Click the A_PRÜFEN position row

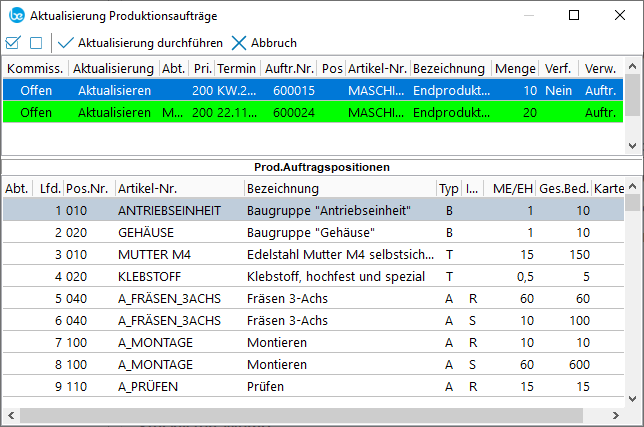coord(300,386)
